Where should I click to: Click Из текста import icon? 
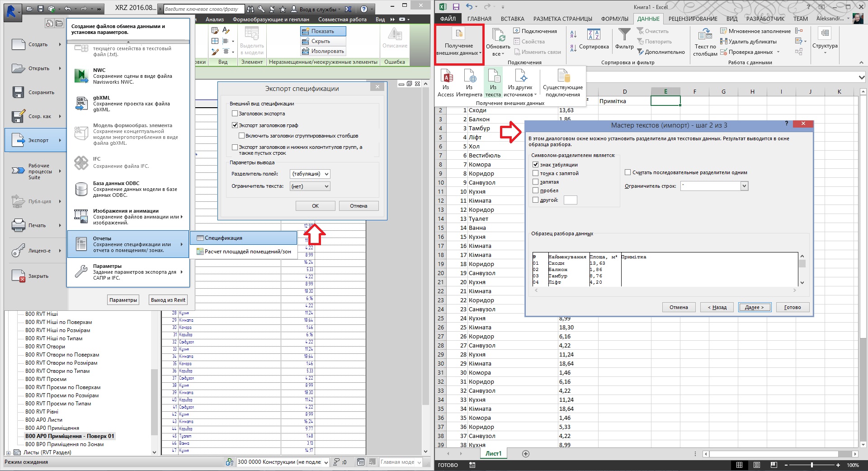[x=493, y=75]
